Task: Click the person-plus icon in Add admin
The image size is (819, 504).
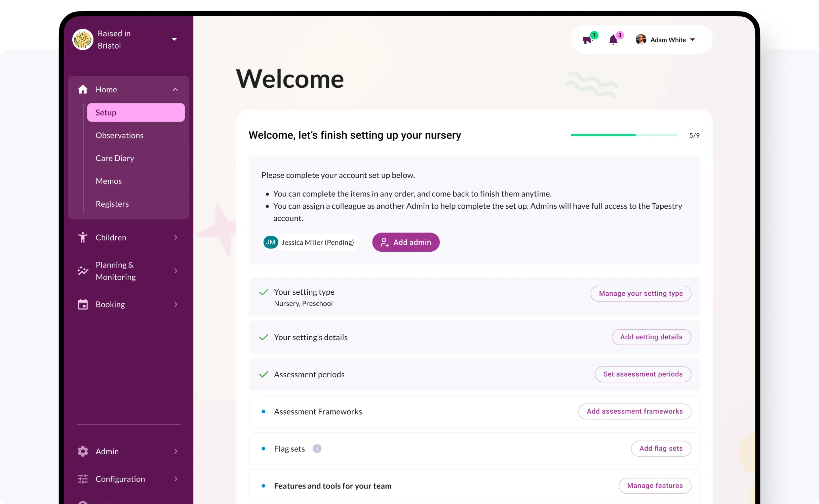Action: [384, 242]
